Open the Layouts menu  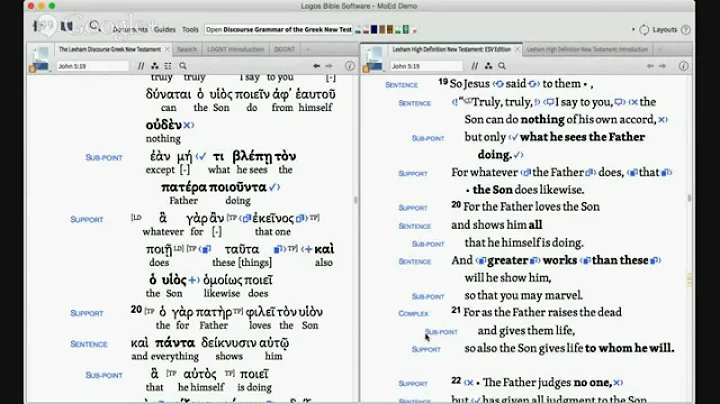pos(664,30)
